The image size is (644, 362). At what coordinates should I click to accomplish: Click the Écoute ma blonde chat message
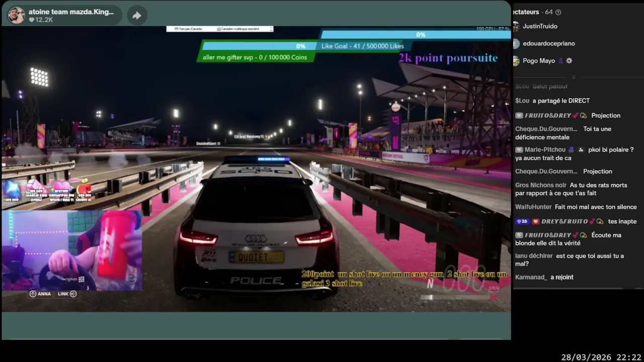click(x=569, y=239)
